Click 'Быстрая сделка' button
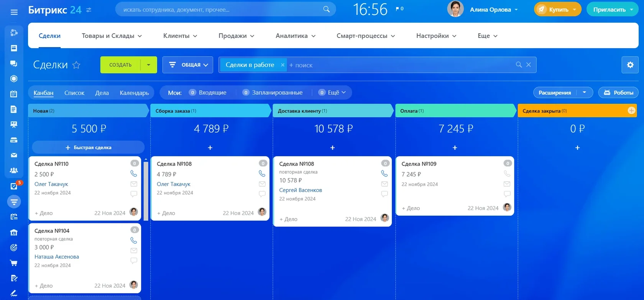This screenshot has width=644, height=300. [x=88, y=147]
